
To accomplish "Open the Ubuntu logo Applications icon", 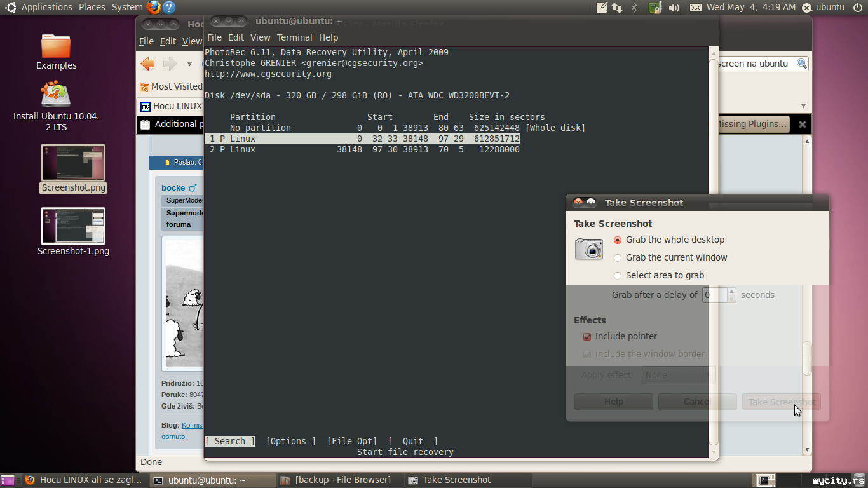I will click(11, 7).
